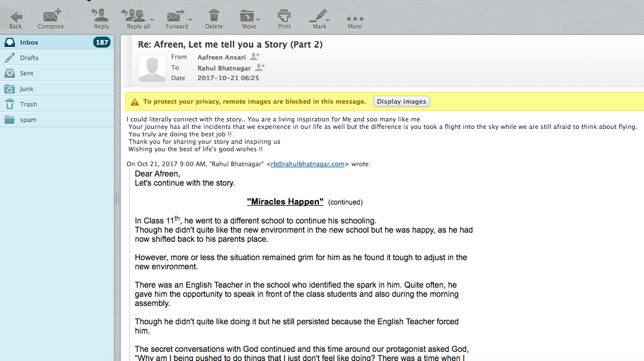
Task: Click the Inbox 187 unread badge
Action: pos(101,42)
